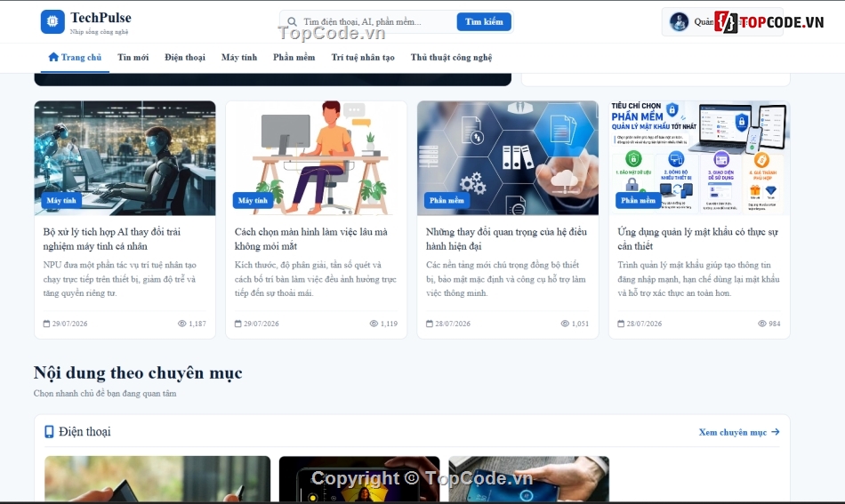Click eye icon beside 1,051 views
The height and width of the screenshot is (504, 845).
pos(565,324)
